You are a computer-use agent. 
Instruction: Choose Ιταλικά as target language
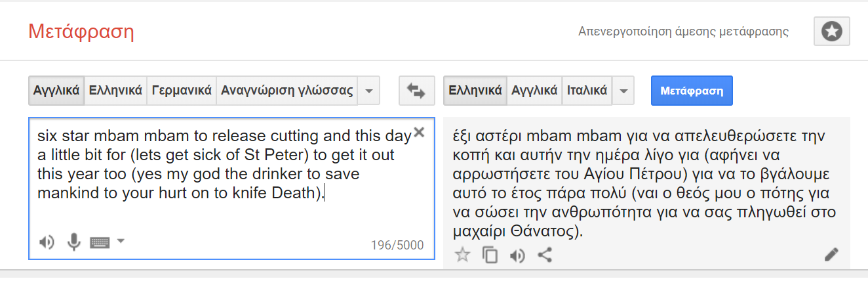click(x=587, y=91)
